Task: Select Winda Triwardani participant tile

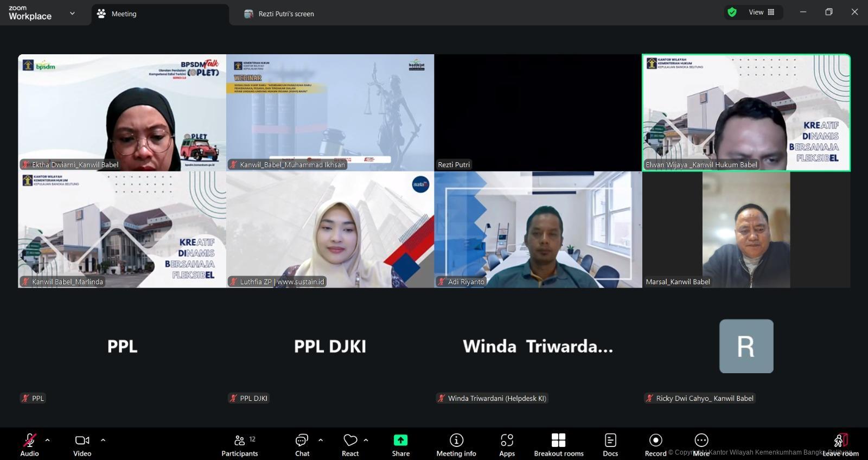Action: click(x=538, y=346)
